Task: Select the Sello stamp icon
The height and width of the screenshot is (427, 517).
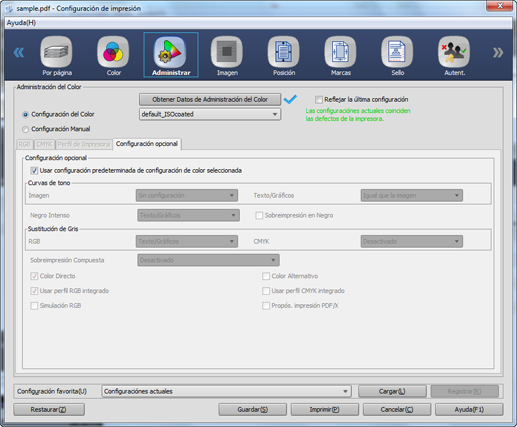Action: pos(397,52)
